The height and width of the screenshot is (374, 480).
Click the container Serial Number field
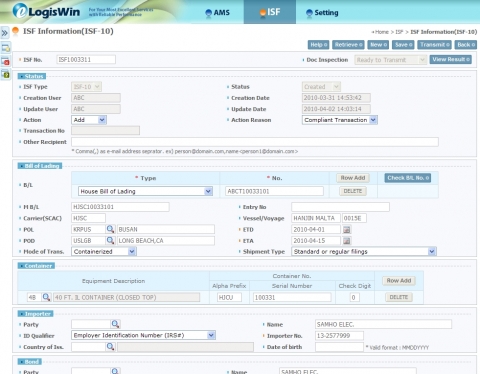292,297
